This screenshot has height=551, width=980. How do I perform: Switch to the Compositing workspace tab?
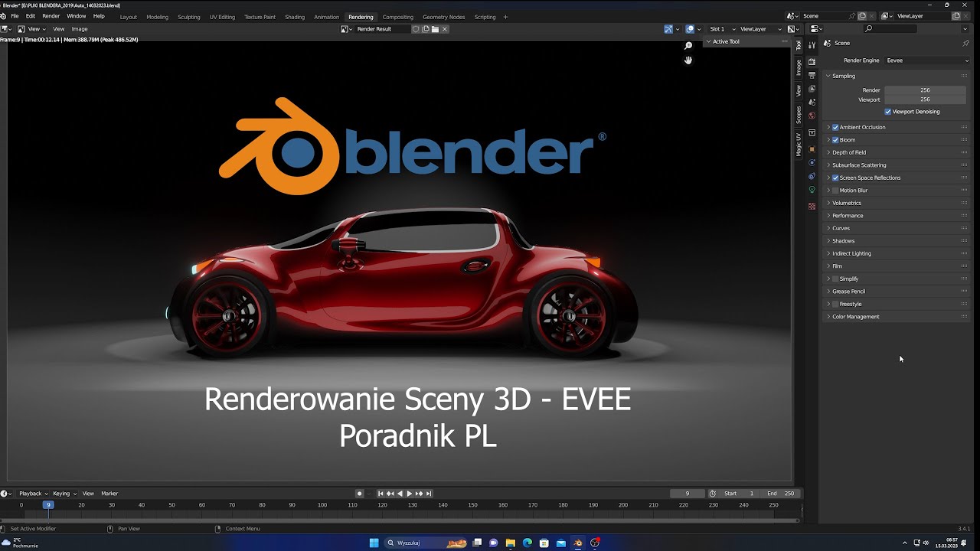click(x=397, y=17)
